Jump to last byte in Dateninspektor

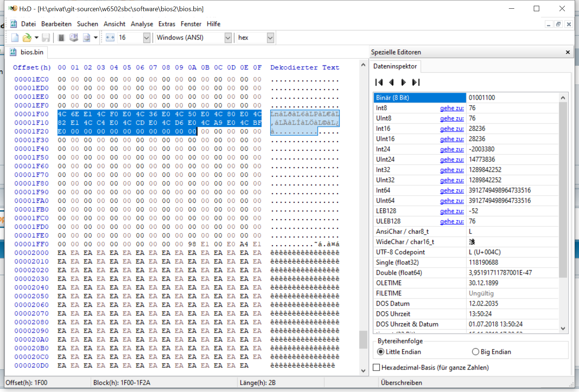(416, 82)
